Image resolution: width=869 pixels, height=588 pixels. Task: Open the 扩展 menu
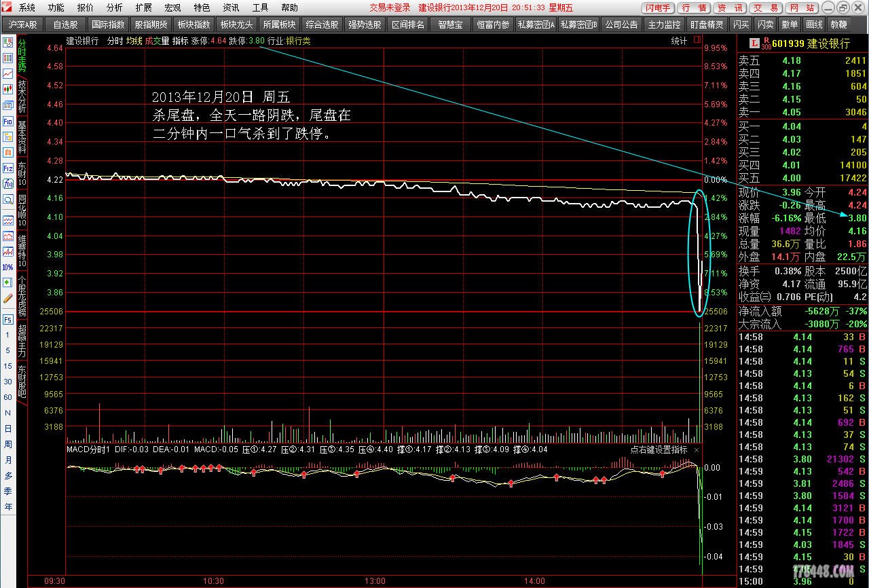tap(143, 7)
